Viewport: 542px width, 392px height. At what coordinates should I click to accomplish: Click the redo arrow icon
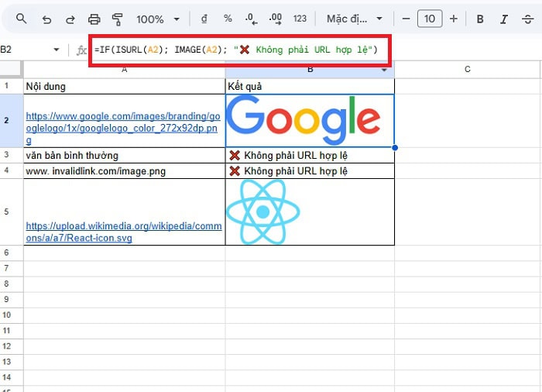click(70, 19)
